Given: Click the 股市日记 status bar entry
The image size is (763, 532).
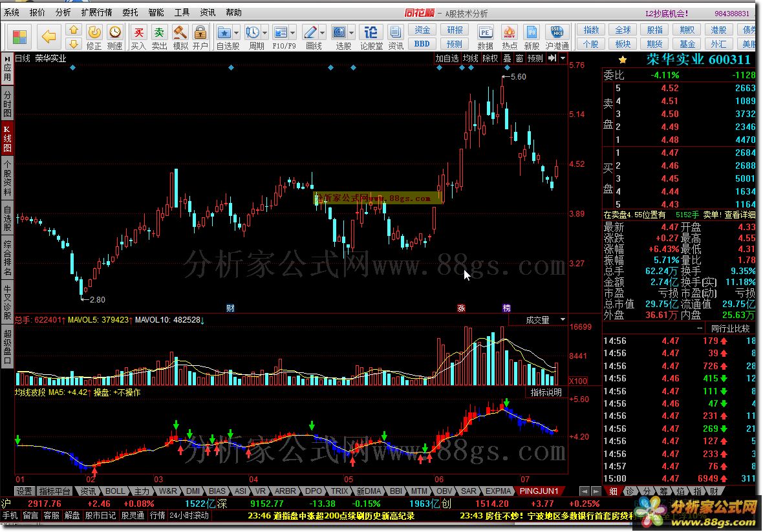Looking at the screenshot, I should pos(101,515).
